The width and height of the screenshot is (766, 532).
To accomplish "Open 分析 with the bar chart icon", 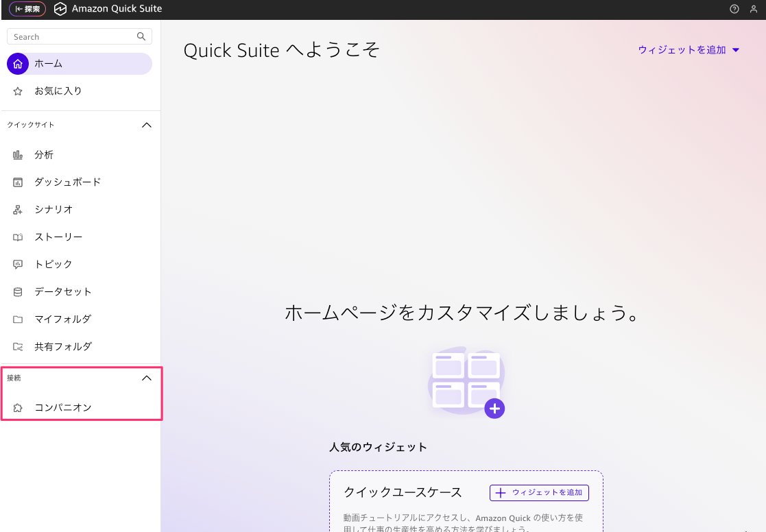I will (x=18, y=155).
